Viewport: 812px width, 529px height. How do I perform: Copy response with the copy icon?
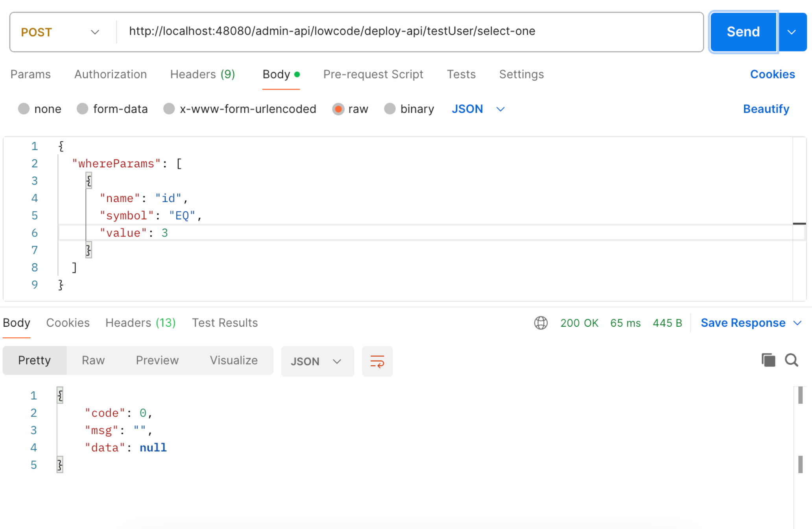[x=768, y=360]
